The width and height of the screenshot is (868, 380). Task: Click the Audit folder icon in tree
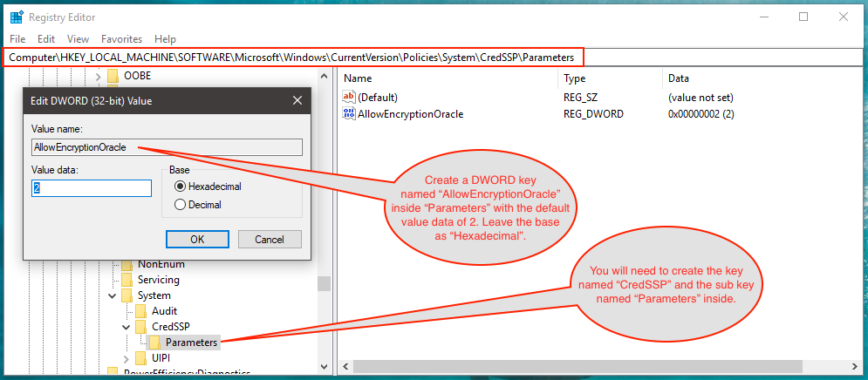140,311
